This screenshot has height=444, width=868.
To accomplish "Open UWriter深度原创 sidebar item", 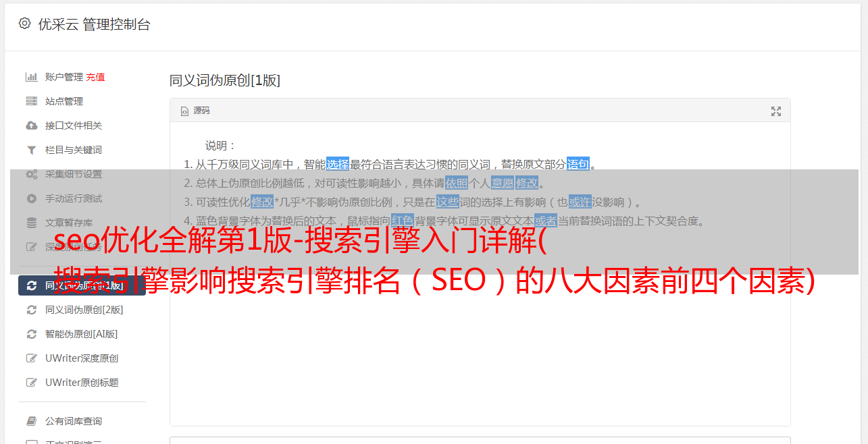I will (82, 358).
